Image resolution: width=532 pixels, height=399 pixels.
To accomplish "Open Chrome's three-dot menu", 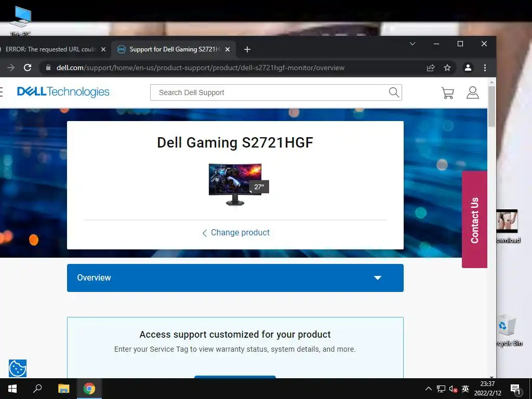I will point(485,68).
